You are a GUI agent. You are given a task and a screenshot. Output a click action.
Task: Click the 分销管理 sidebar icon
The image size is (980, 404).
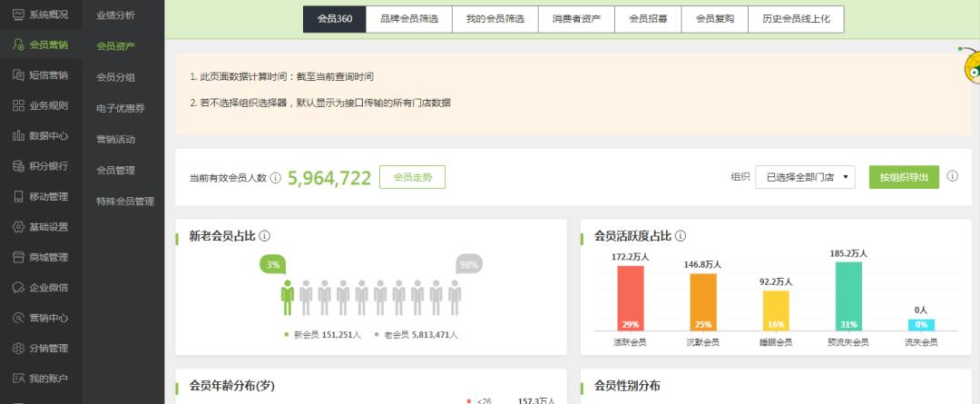tap(19, 349)
